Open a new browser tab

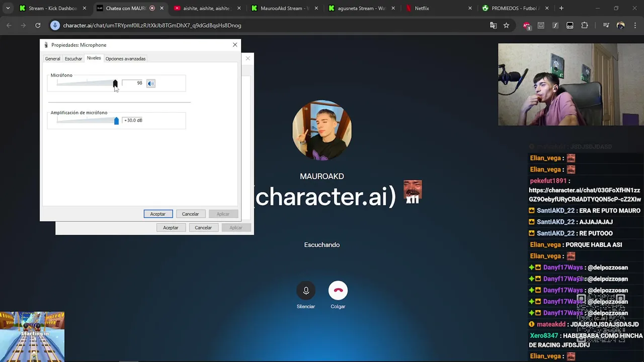561,8
